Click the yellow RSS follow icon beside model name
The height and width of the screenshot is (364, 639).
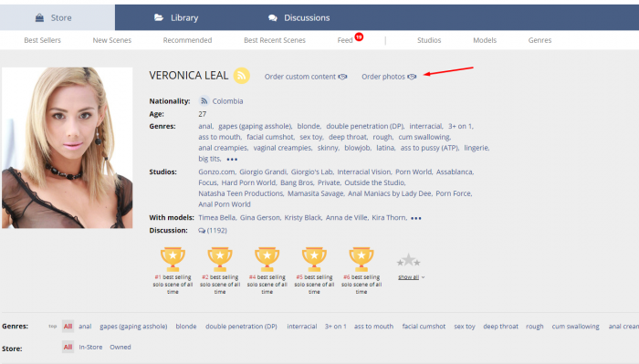coord(241,76)
